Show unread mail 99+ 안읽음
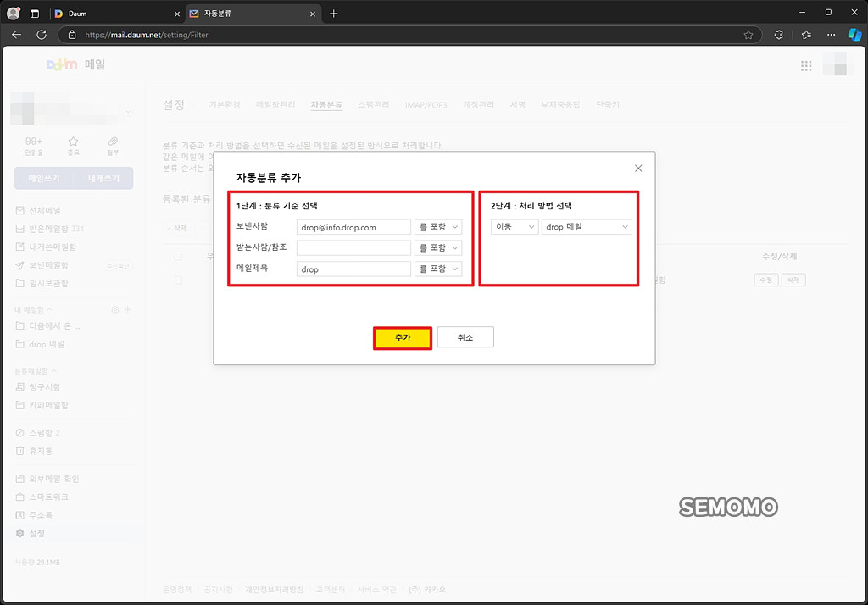Screen dimensions: 868x605 (34, 146)
